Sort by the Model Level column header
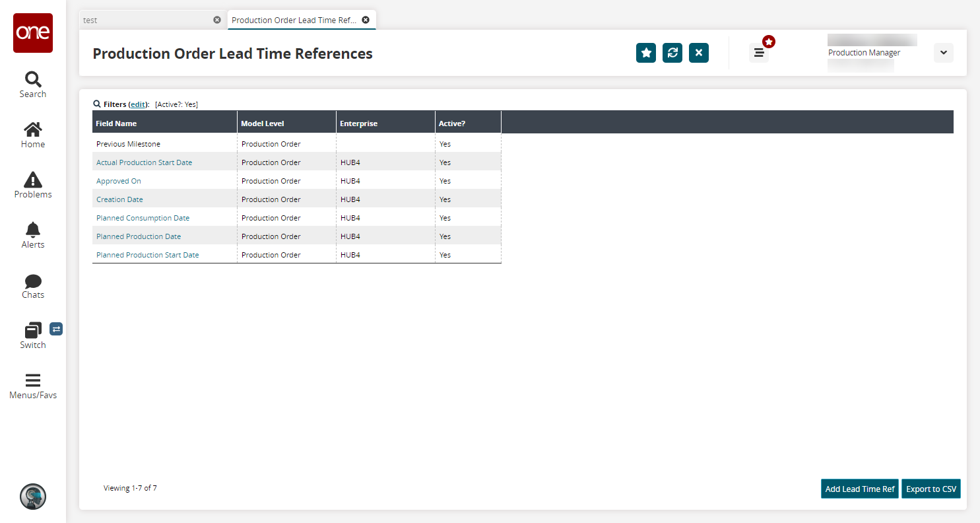980x523 pixels. 287,122
